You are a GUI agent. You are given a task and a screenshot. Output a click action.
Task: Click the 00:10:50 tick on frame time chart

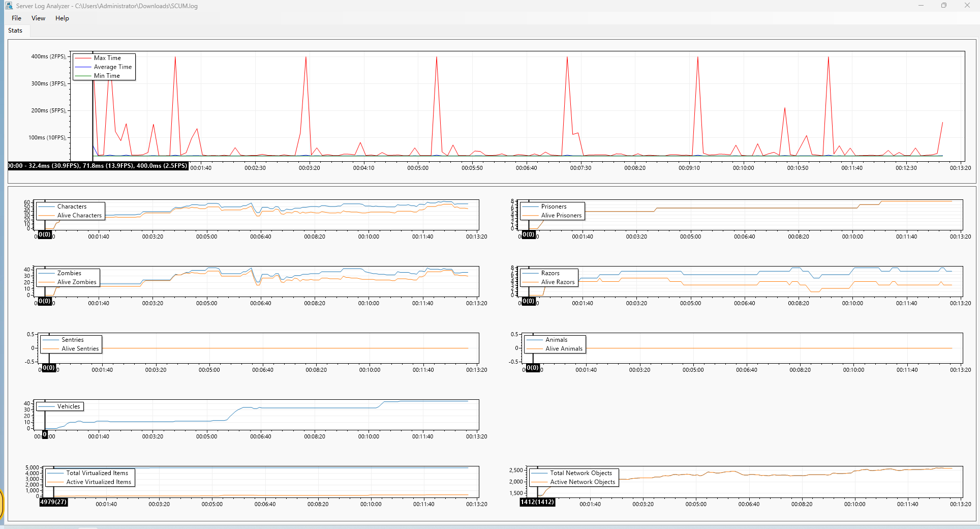pyautogui.click(x=798, y=168)
